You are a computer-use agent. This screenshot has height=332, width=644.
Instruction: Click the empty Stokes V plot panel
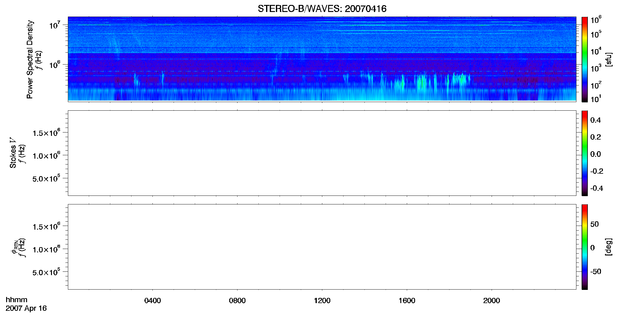coord(322,153)
